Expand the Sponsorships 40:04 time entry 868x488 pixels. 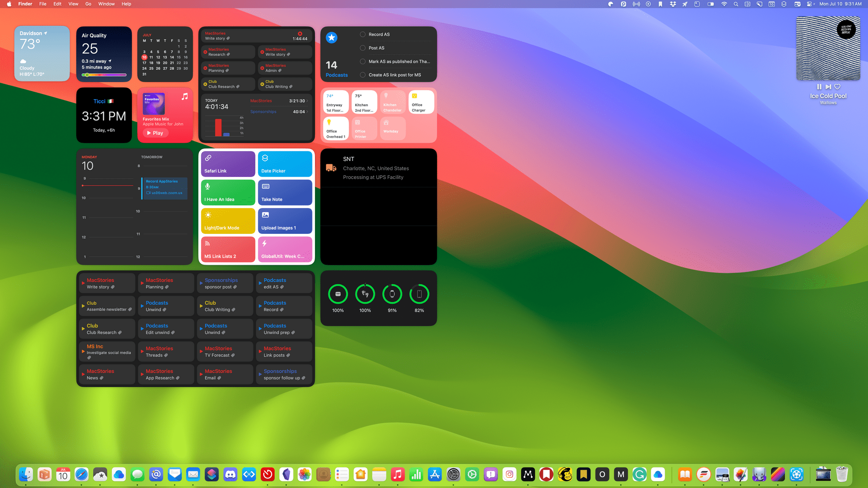pyautogui.click(x=279, y=112)
